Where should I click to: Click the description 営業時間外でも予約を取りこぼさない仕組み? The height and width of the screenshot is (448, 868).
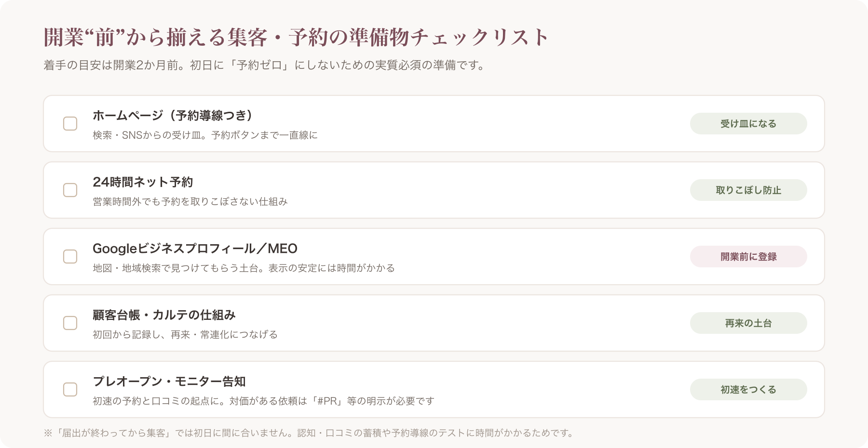pyautogui.click(x=190, y=201)
